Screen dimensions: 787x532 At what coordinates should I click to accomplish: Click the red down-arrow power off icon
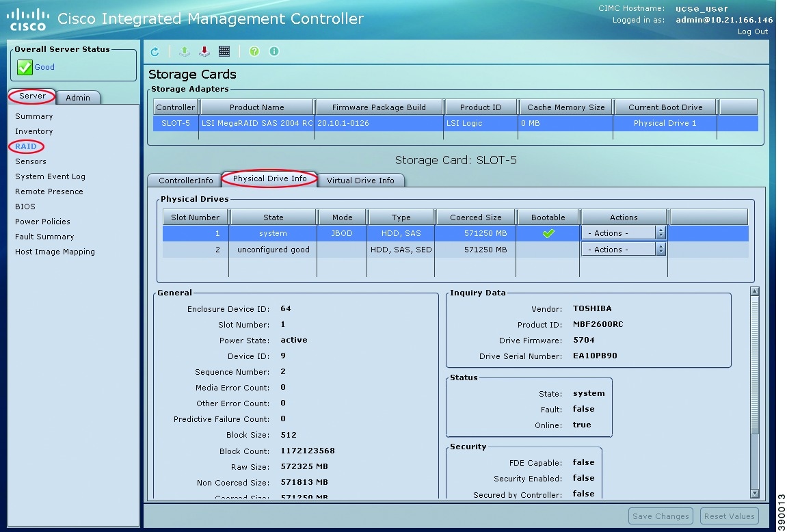pos(204,52)
